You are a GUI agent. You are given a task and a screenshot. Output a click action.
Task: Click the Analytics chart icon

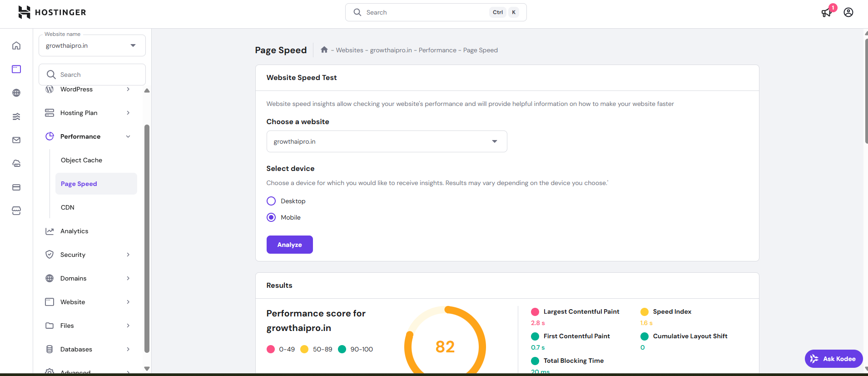pyautogui.click(x=50, y=231)
